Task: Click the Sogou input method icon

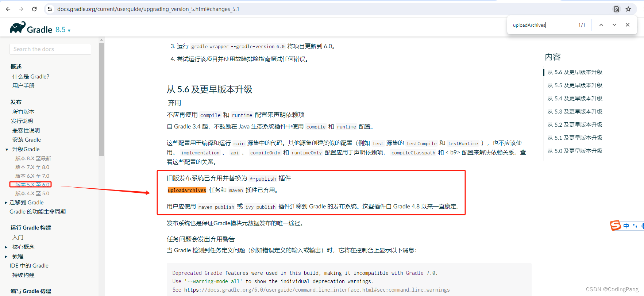Action: (615, 225)
